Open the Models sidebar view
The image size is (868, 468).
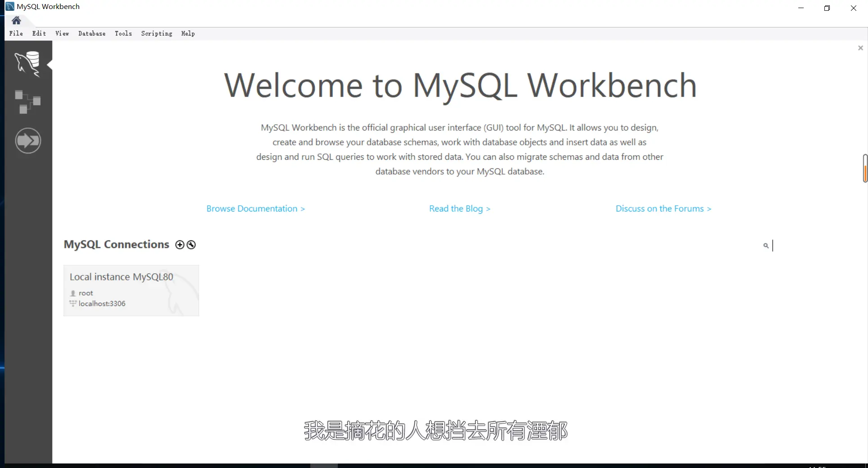coord(27,102)
